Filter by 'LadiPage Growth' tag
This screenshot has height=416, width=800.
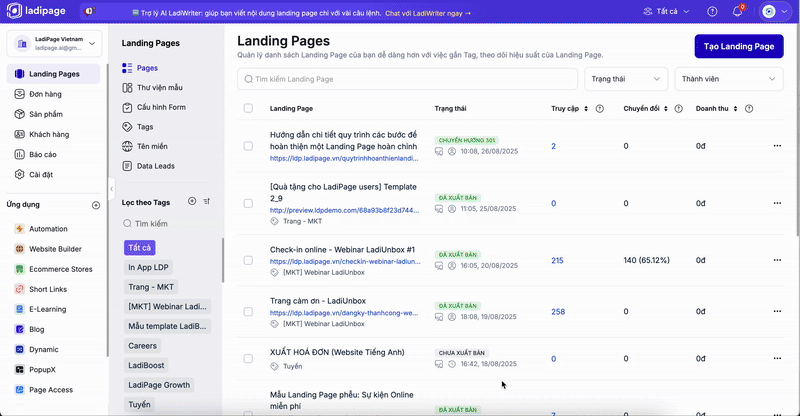[159, 385]
